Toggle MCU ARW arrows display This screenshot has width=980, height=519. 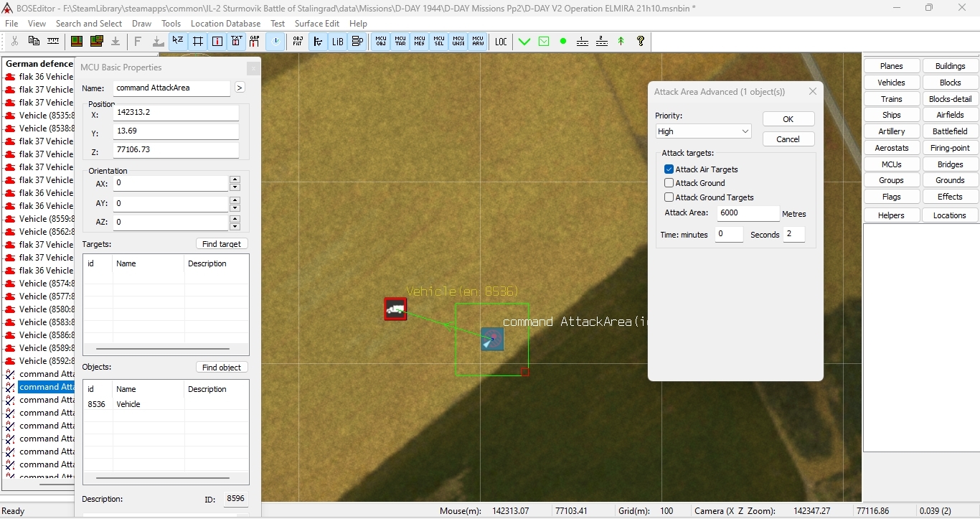pos(478,42)
